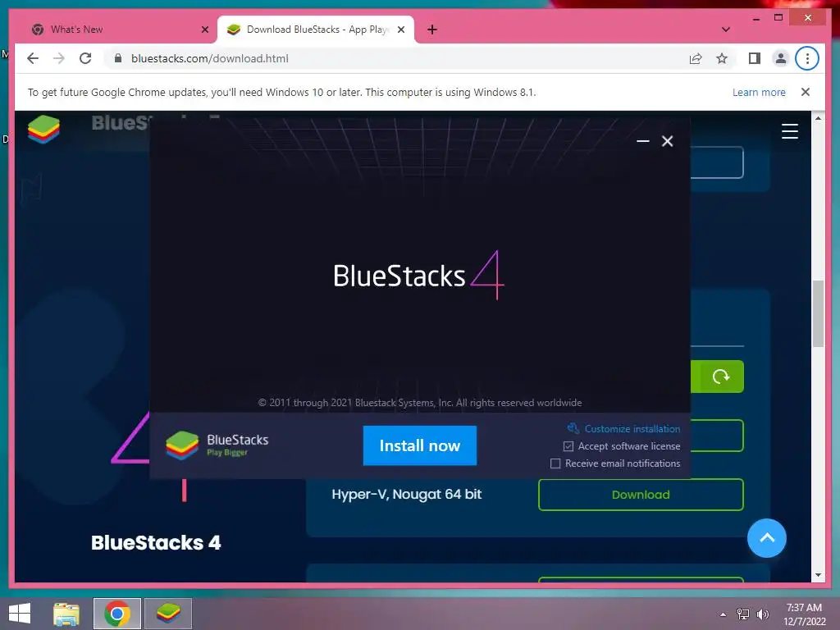
Task: Reload the current page
Action: pos(85,58)
